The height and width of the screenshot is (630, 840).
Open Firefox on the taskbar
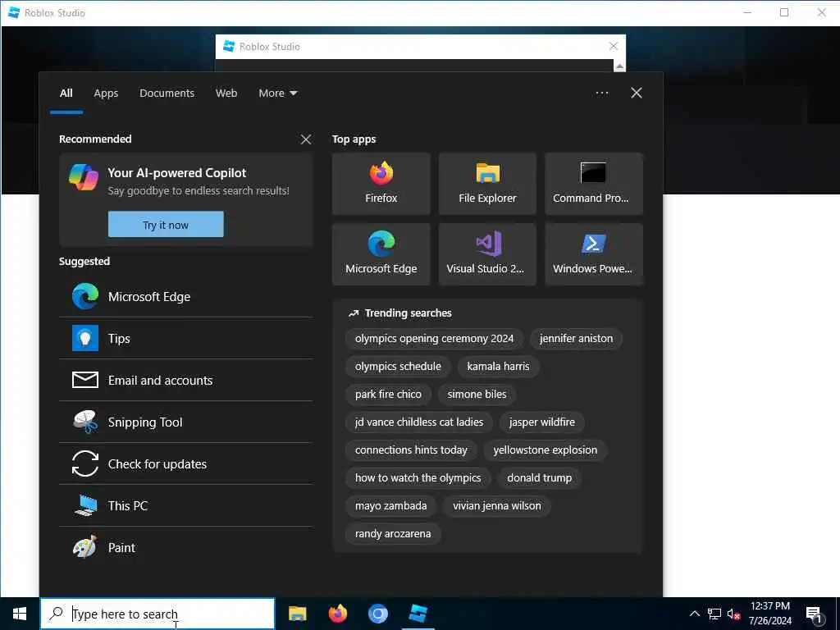pos(337,614)
